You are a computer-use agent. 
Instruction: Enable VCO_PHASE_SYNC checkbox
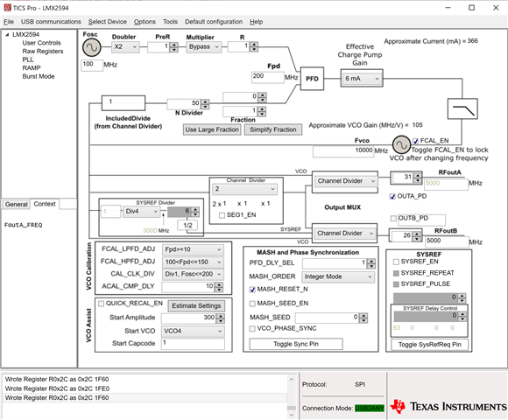coord(252,329)
